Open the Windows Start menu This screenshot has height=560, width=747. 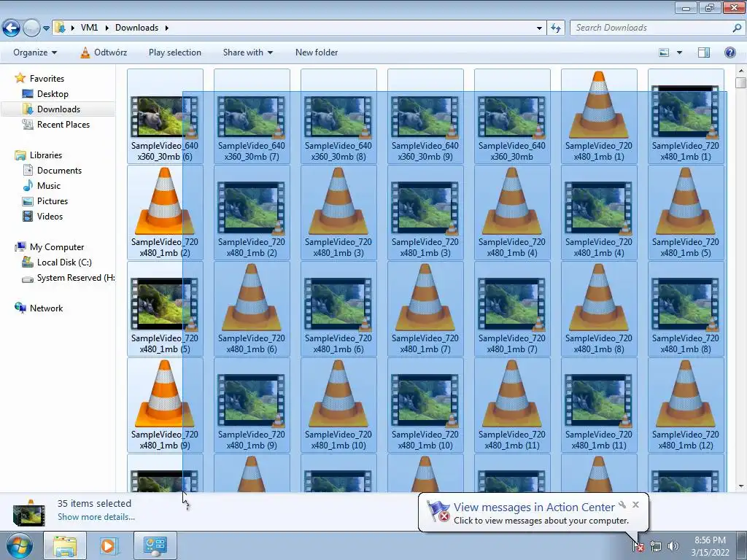(20, 545)
